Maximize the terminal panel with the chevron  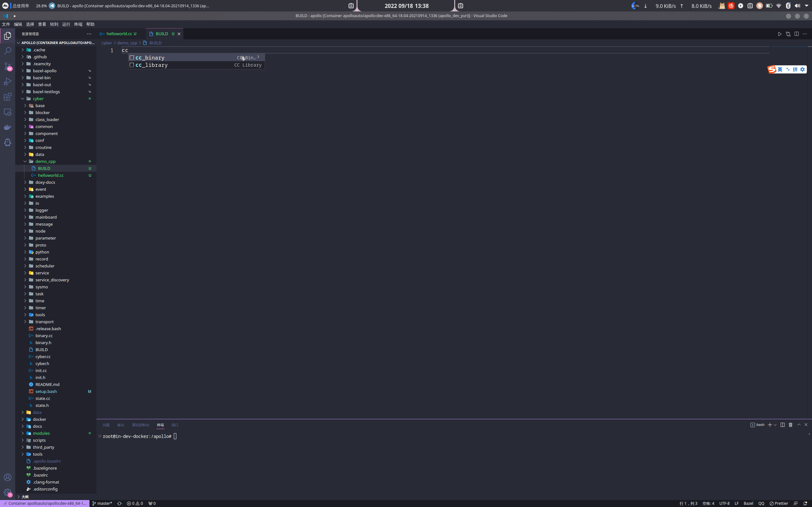(x=798, y=425)
